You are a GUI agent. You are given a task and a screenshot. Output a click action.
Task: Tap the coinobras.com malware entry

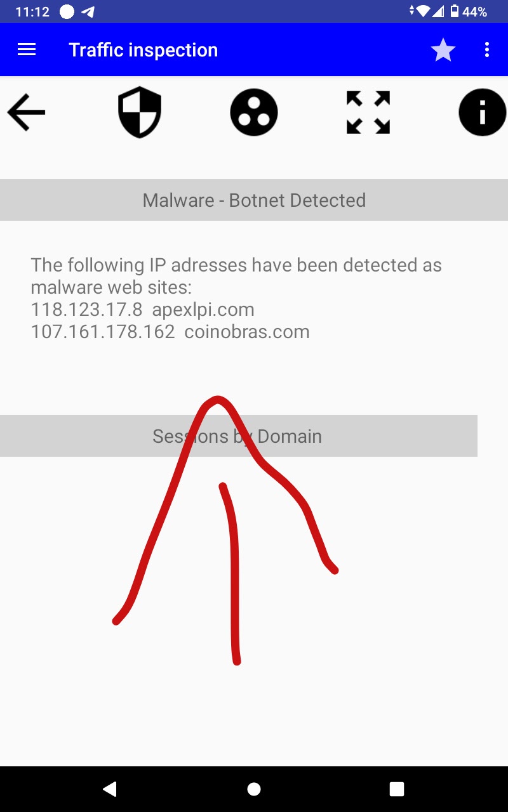[247, 332]
